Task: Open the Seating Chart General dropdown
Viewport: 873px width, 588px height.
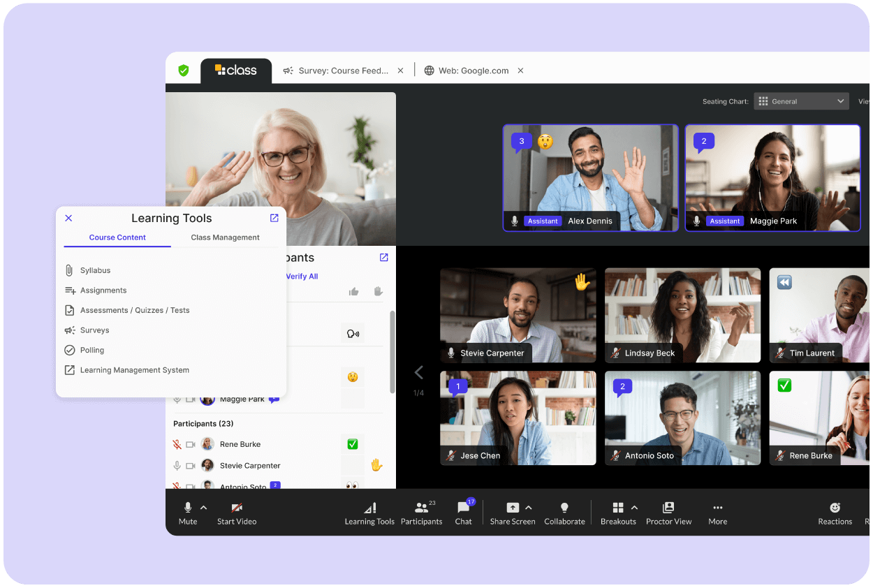Action: point(801,101)
